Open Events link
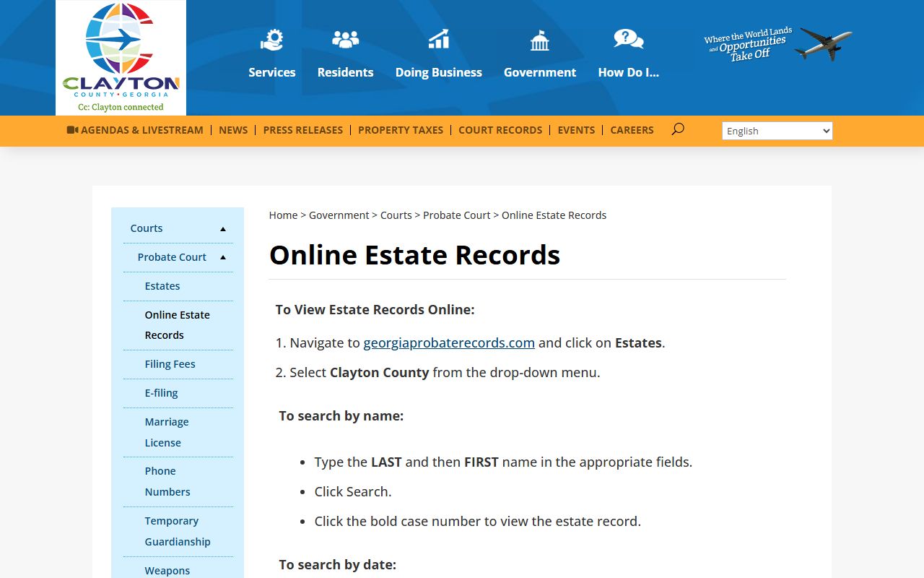The image size is (924, 578). point(576,130)
